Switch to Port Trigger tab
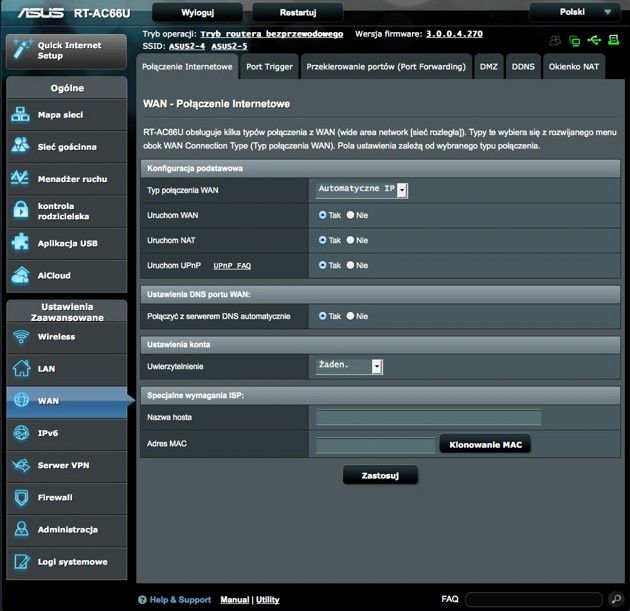The height and width of the screenshot is (611, 630). (x=269, y=67)
